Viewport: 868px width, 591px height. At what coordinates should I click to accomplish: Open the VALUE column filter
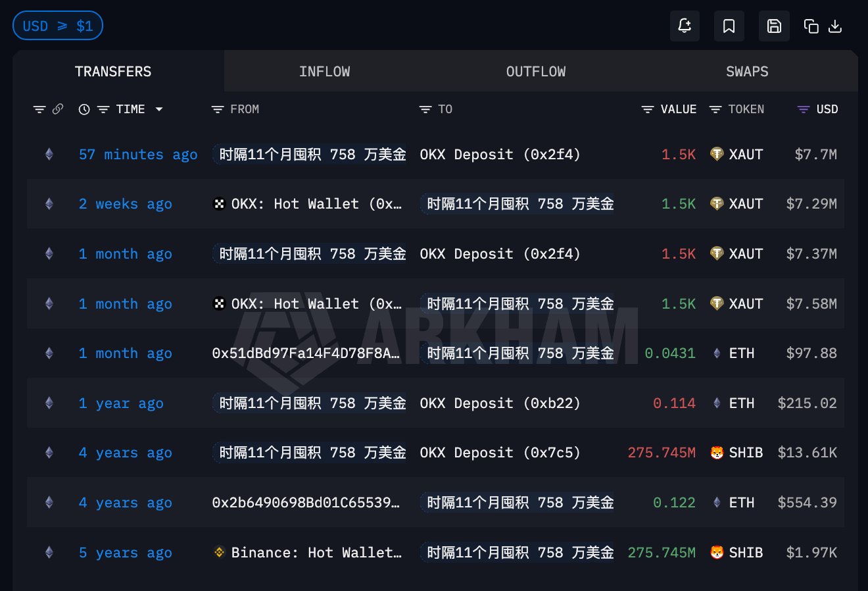(648, 109)
